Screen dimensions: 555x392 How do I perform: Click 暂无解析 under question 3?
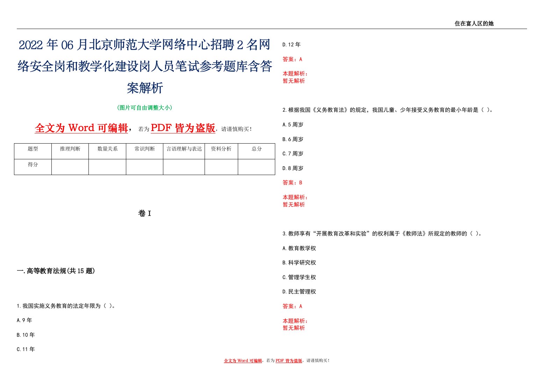coord(294,328)
